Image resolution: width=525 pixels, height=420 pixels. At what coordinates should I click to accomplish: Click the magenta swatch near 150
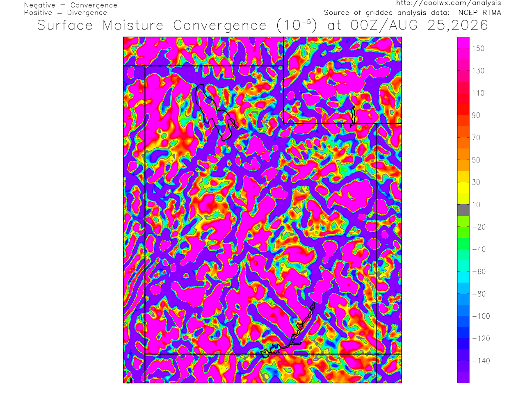(x=463, y=48)
